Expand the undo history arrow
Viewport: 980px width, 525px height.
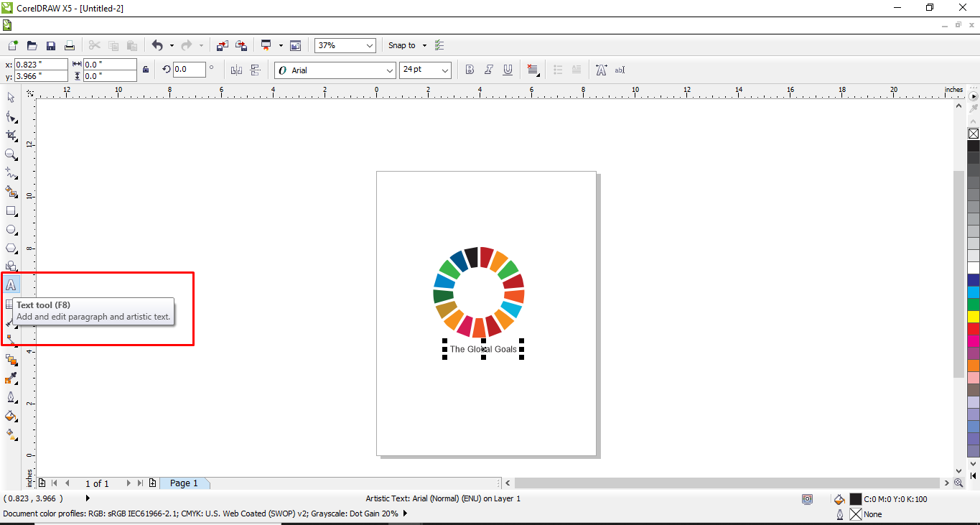[x=172, y=45]
